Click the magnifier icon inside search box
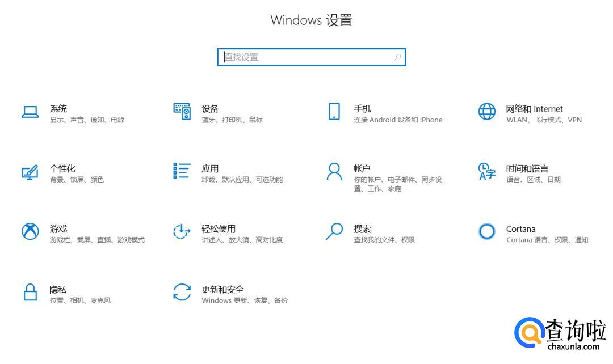Viewport: 613px width, 364px height. [397, 57]
